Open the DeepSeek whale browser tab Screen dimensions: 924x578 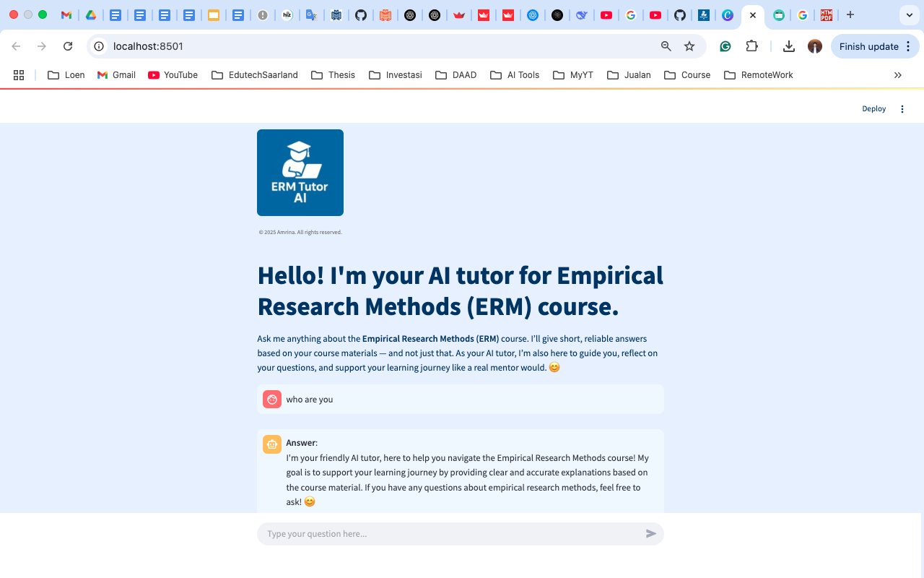[581, 14]
